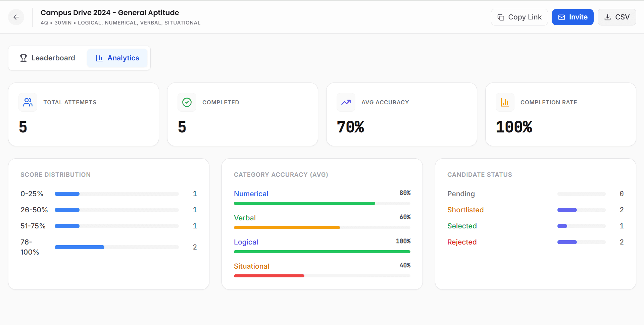Screen dimensions: 644x325
Task: Click the Completed checkmark icon
Action: coord(187,102)
